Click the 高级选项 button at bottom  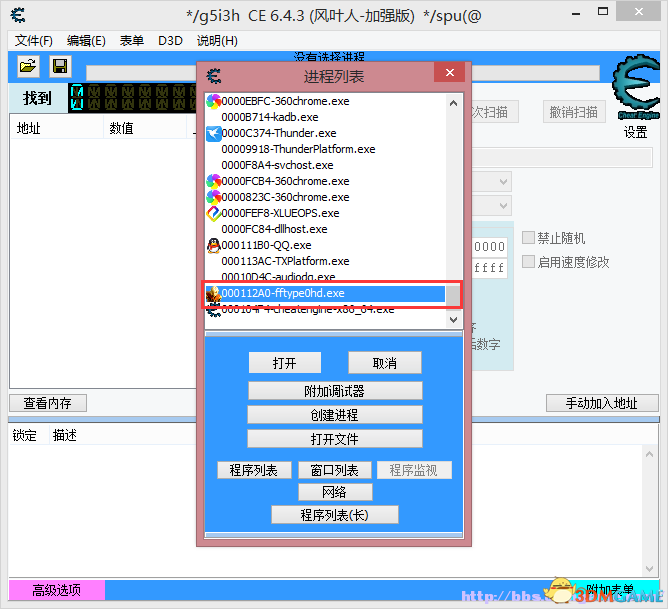[x=57, y=590]
